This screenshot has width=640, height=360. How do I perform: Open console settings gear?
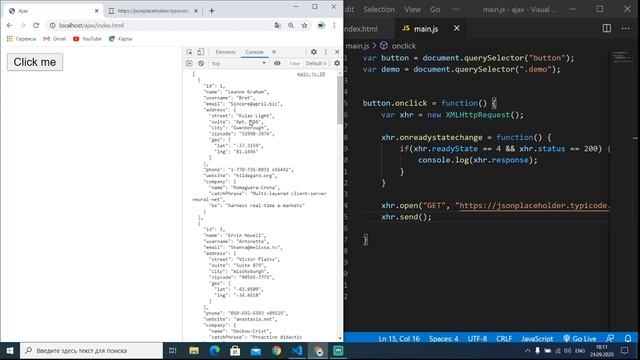[x=337, y=63]
